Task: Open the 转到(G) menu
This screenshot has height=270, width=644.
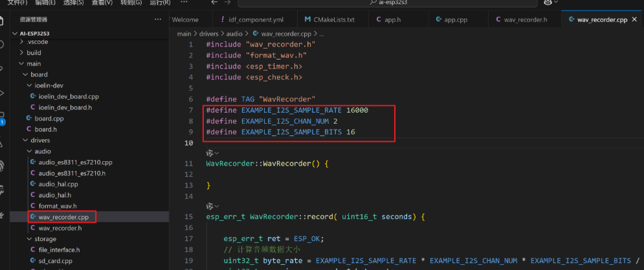Action: [x=131, y=3]
